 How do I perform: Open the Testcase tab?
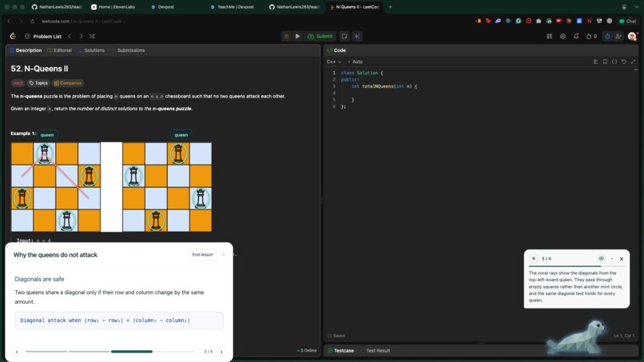340,351
